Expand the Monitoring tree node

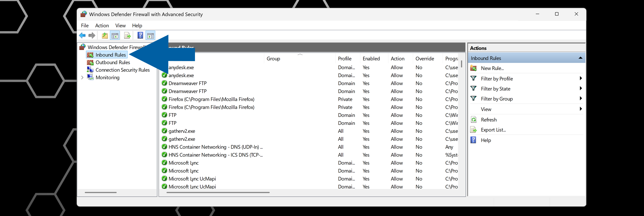point(82,77)
